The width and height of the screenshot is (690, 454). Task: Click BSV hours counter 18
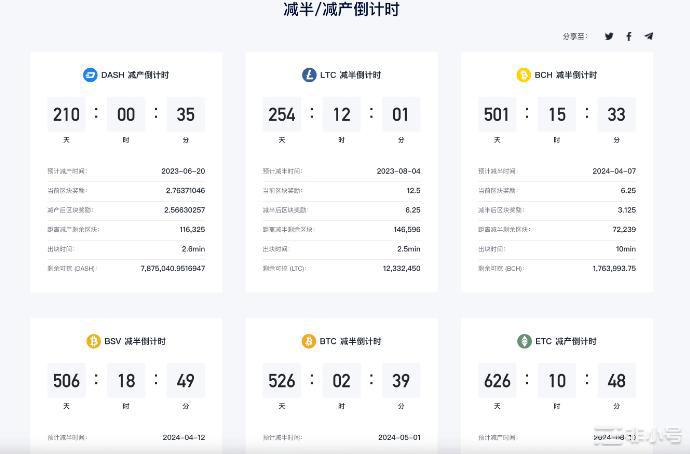126,381
